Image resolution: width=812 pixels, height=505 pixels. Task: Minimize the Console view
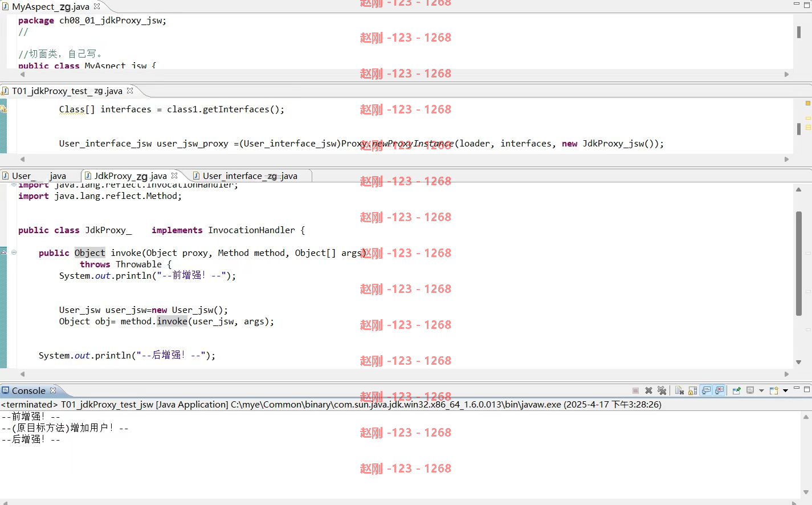tap(797, 388)
